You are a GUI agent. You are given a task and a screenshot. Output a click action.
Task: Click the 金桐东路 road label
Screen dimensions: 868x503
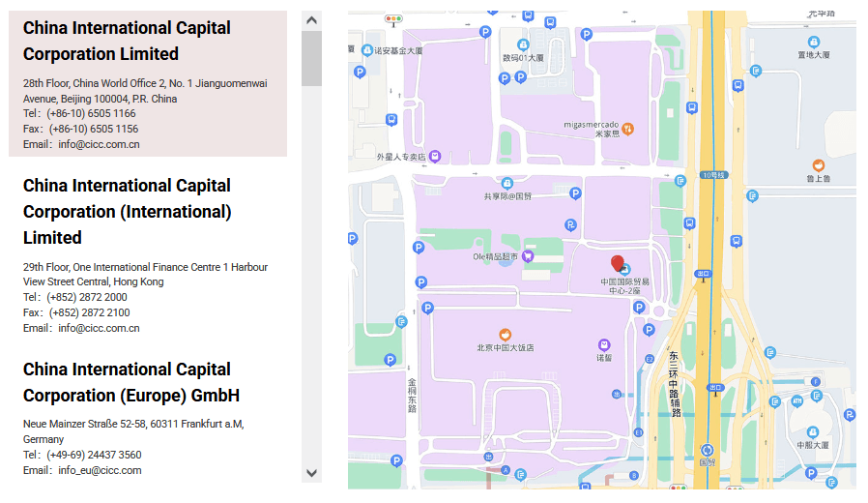(412, 395)
